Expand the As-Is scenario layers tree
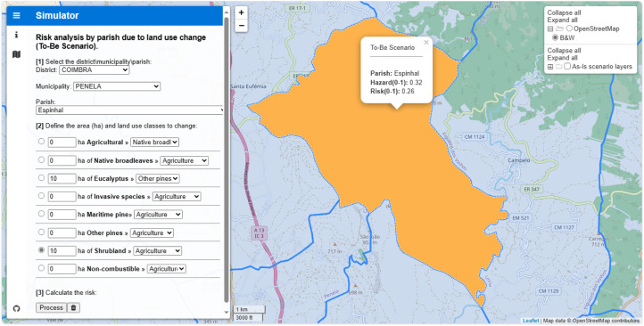 (550, 67)
